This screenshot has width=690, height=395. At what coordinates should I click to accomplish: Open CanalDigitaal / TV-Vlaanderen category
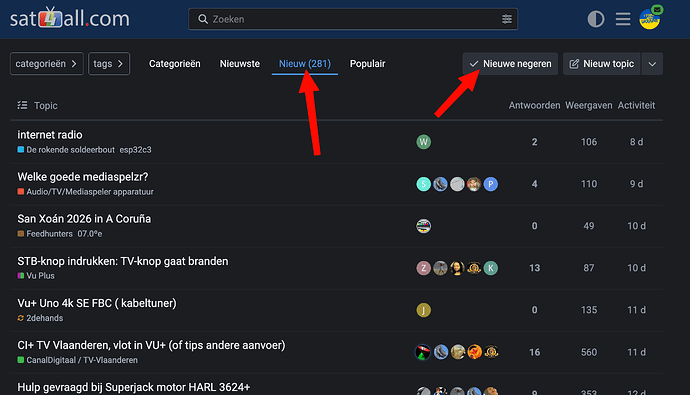[x=77, y=360]
